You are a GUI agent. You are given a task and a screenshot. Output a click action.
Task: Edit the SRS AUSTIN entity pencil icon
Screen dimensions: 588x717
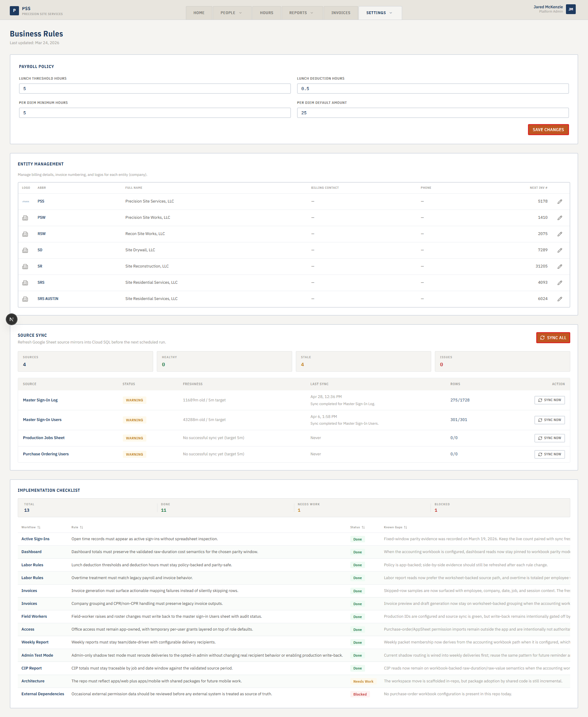560,299
